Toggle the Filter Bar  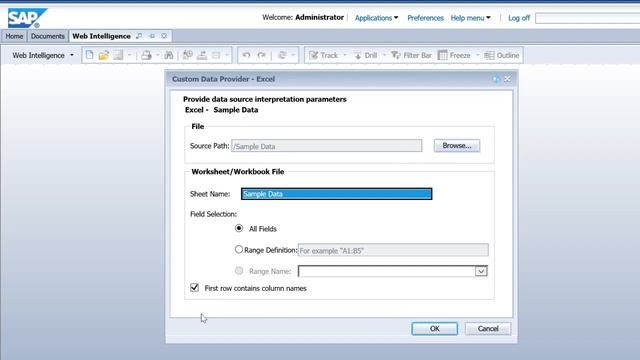[x=411, y=55]
